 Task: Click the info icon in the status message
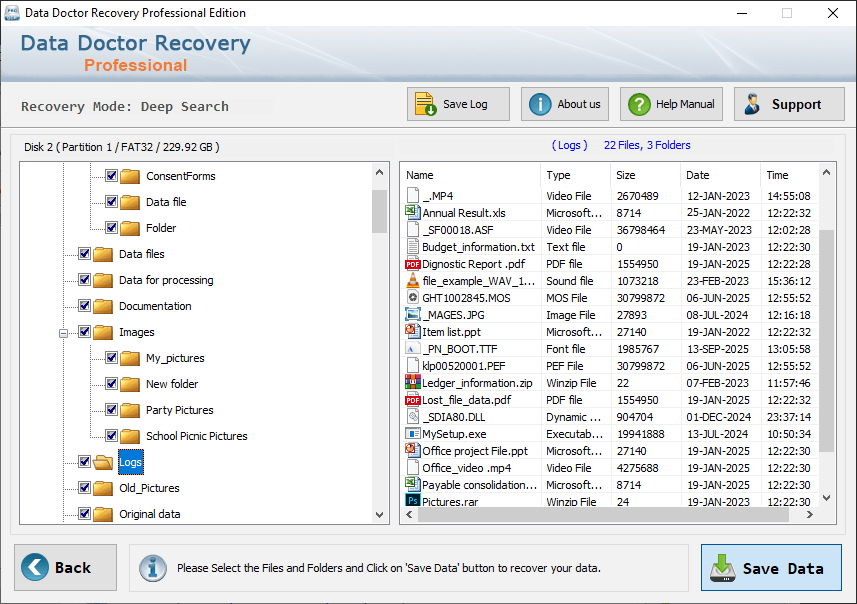[x=152, y=567]
